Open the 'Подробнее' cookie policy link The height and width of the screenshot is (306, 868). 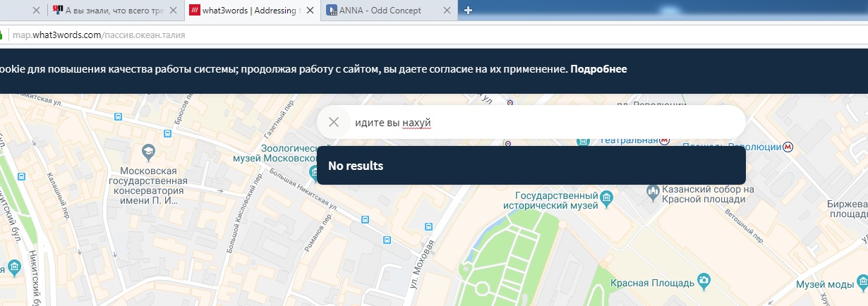[x=598, y=69]
